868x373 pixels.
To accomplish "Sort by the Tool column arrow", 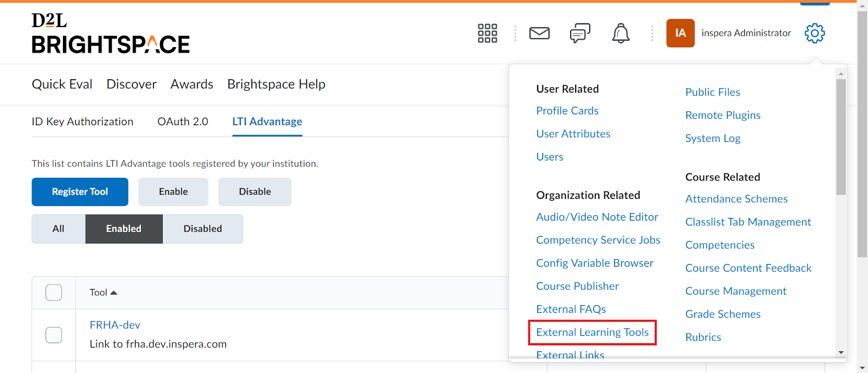I will click(113, 293).
